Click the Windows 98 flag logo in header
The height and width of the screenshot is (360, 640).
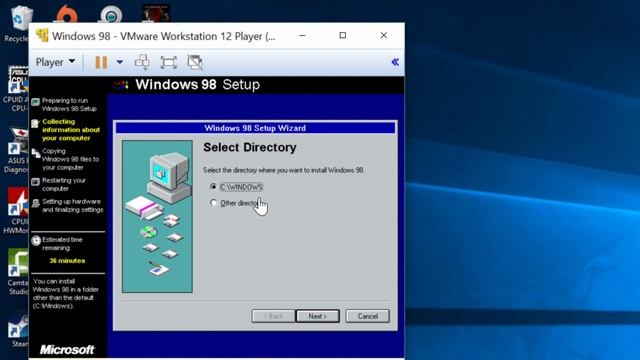[x=121, y=85]
